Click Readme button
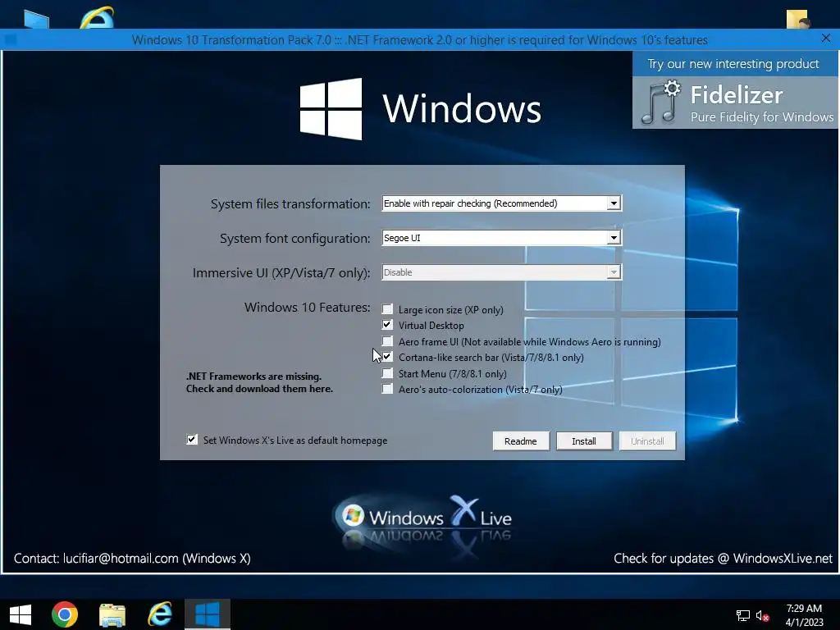Screen dimensions: 840x630 (521, 441)
